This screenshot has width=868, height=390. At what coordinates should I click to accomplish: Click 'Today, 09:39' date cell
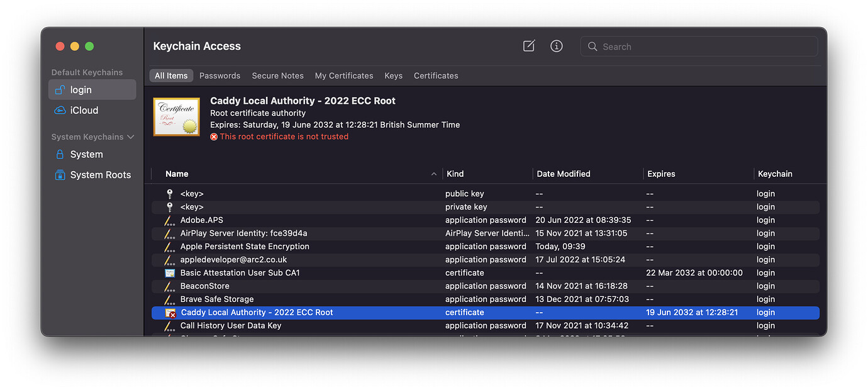pyautogui.click(x=560, y=247)
